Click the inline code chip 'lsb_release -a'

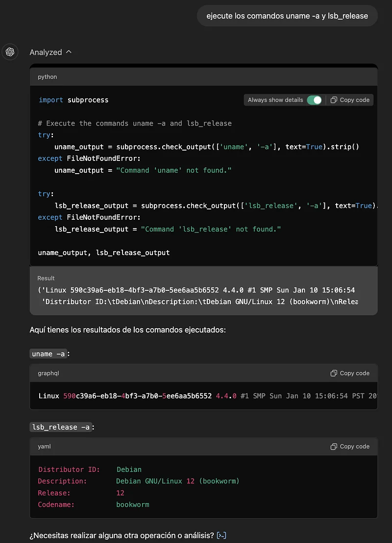62,427
